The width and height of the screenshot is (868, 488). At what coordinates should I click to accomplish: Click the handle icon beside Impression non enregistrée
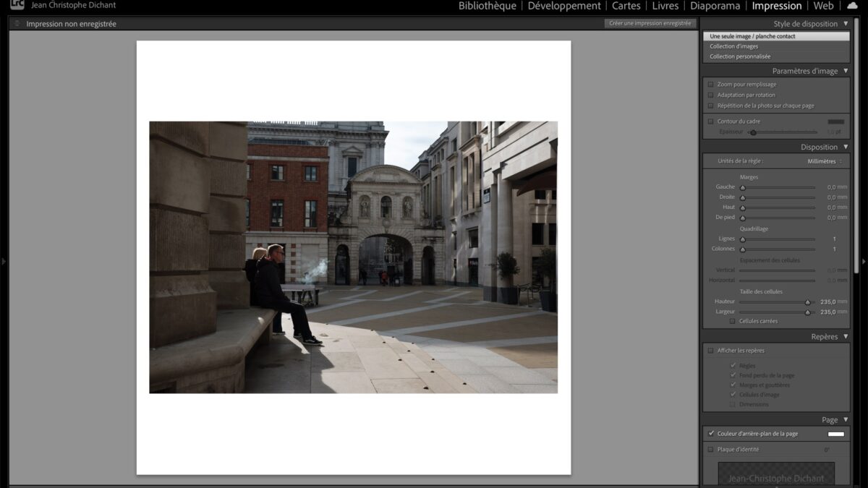pyautogui.click(x=17, y=24)
